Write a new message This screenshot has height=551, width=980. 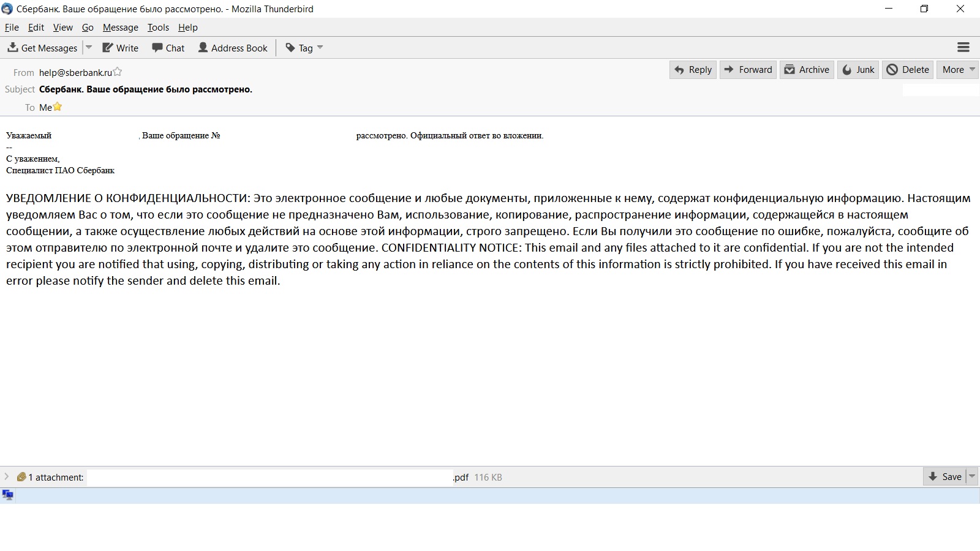[120, 48]
